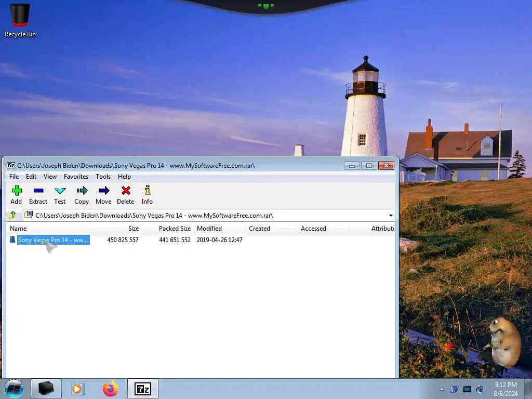This screenshot has width=532, height=399.
Task: Show hidden tray icons arrow
Action: [x=442, y=390]
